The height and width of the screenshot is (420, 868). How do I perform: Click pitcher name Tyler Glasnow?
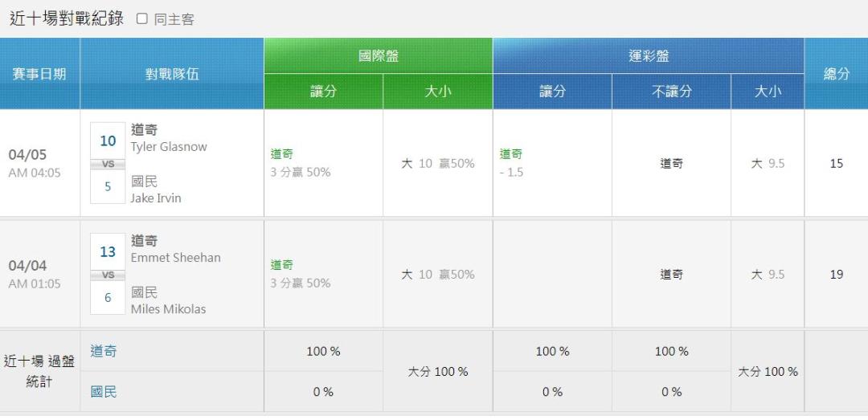[169, 147]
